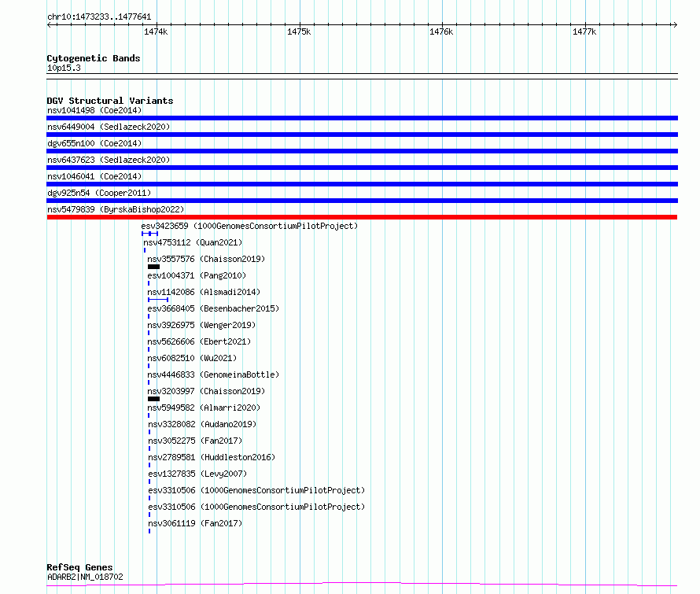Open the dgv925n54 (Cooper2011) variant label
This screenshot has width=700, height=594.
99,193
